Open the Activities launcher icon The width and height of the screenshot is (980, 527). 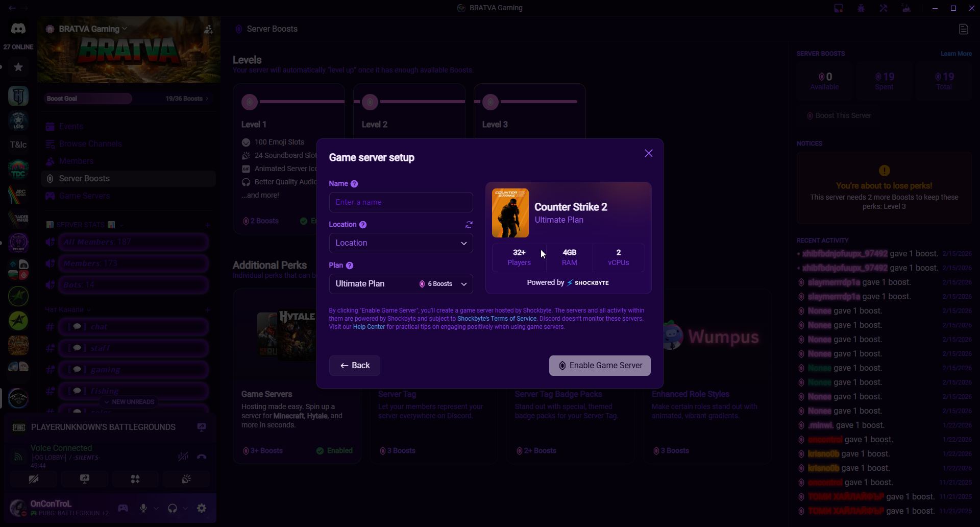135,479
